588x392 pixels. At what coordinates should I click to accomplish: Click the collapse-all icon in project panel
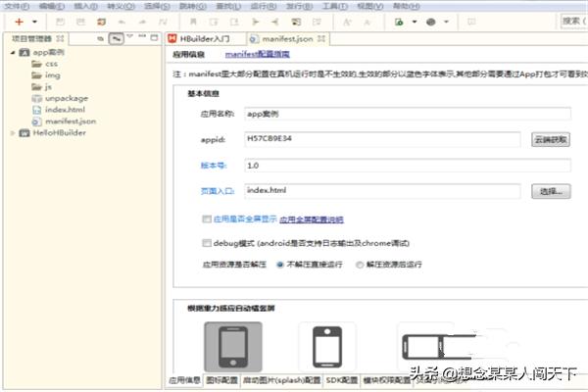click(101, 38)
